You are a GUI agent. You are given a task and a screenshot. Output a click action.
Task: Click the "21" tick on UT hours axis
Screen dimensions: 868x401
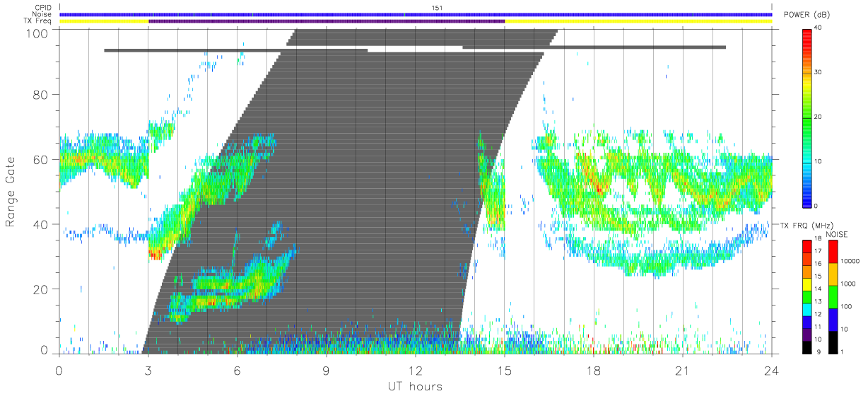coord(683,371)
